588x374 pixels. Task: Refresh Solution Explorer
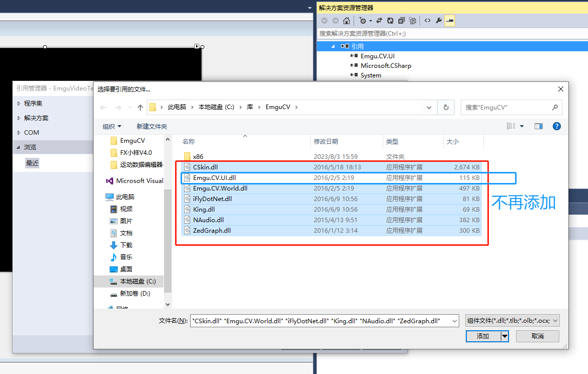tap(390, 21)
